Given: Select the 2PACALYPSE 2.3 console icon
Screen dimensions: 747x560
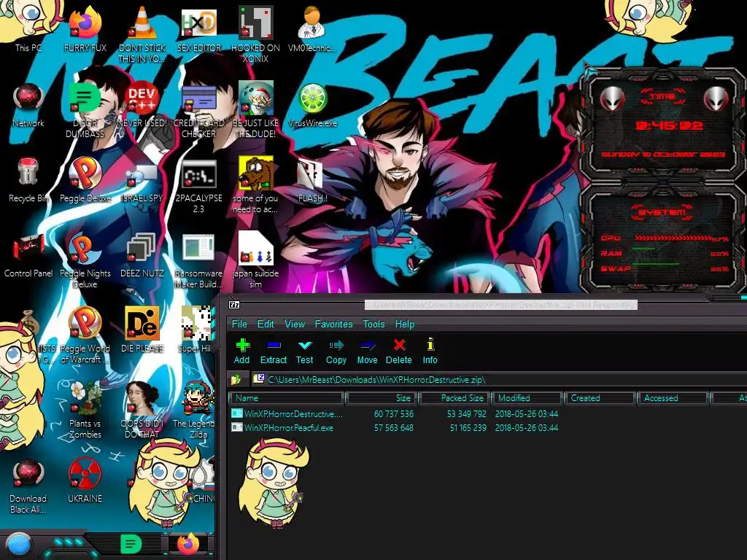Looking at the screenshot, I should click(x=198, y=186).
